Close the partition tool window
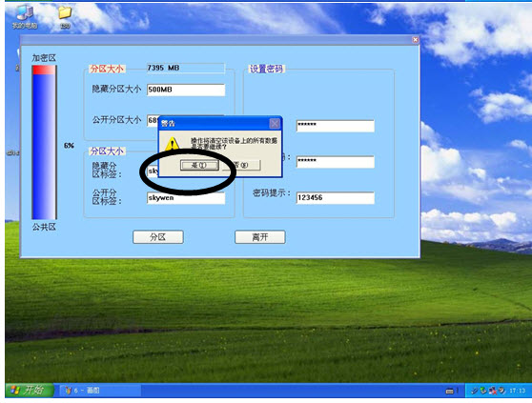 (x=416, y=40)
